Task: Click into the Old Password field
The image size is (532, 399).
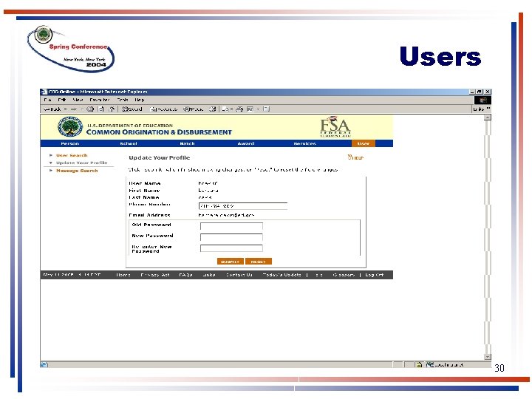Action: click(x=231, y=226)
